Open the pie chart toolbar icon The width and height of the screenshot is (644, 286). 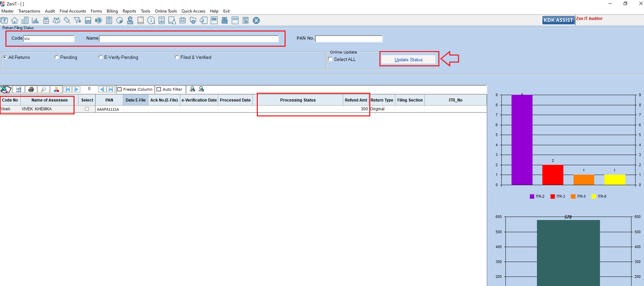(x=120, y=21)
